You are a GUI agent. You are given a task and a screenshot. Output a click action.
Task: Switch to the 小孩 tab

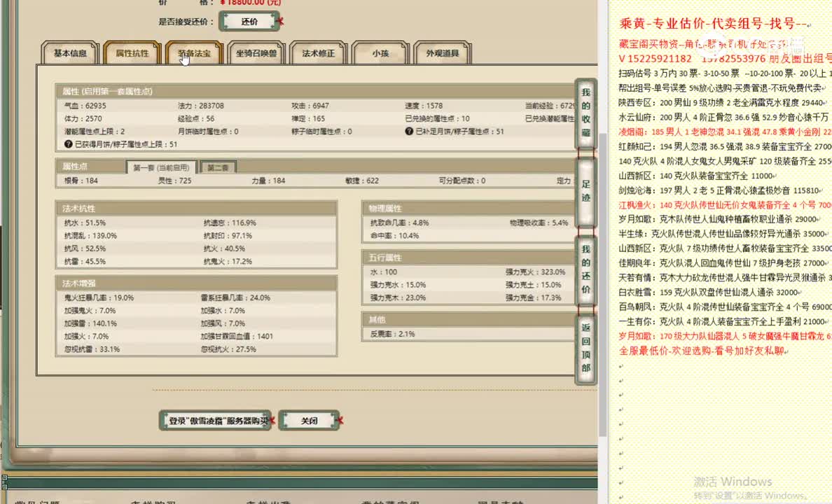coord(380,53)
